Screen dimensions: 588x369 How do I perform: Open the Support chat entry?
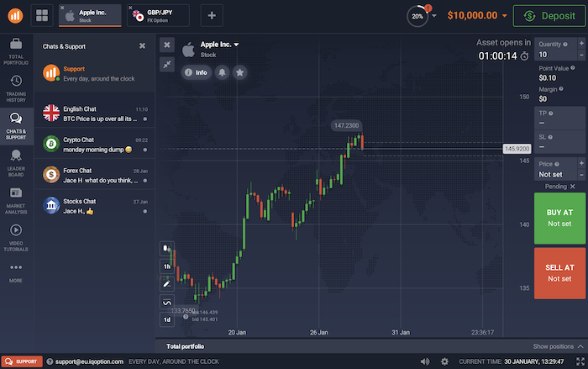(94, 74)
